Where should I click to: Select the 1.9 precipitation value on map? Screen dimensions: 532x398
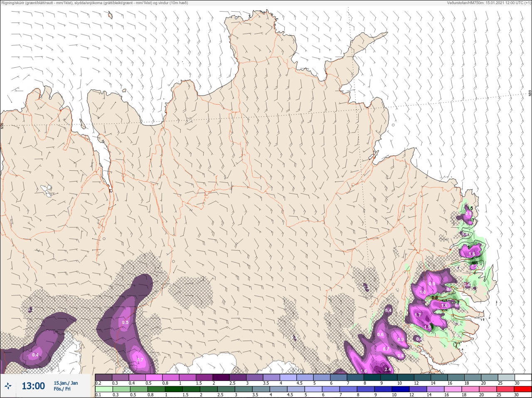427,327
